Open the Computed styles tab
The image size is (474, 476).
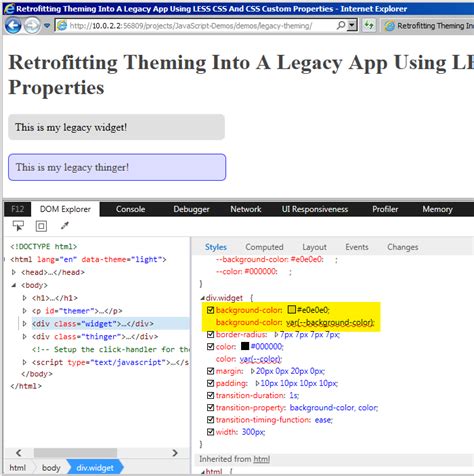click(x=264, y=247)
